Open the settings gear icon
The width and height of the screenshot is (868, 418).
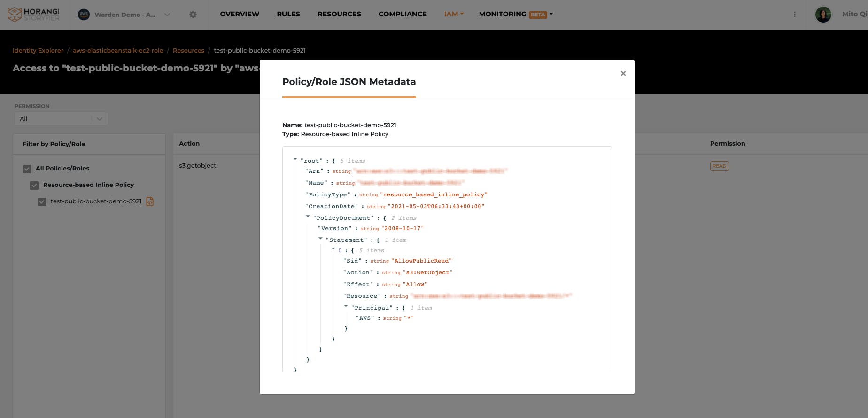(x=193, y=15)
